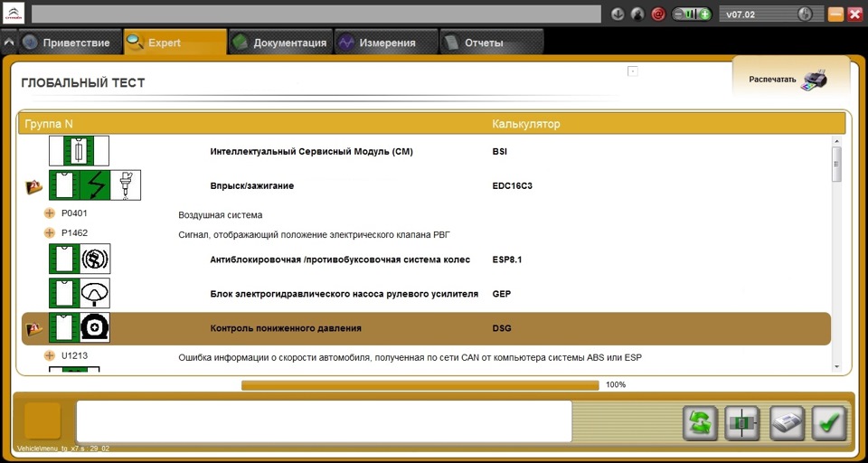This screenshot has height=463, width=868.
Task: Expand fault code U1213
Action: [50, 355]
